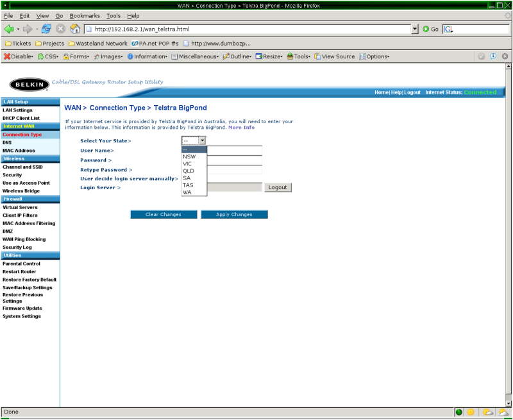Open the Go menu

[59, 15]
